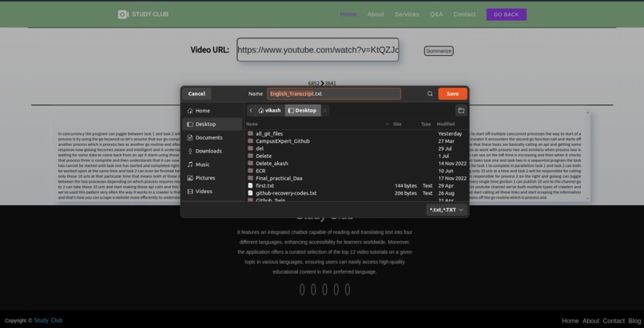Click the STUDY CLUB brand text in the header
The image size is (644, 328).
pos(150,14)
